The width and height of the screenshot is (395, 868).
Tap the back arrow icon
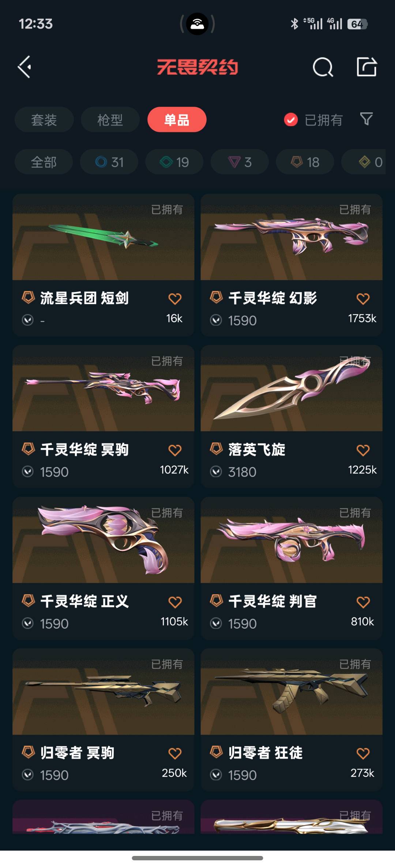(25, 67)
